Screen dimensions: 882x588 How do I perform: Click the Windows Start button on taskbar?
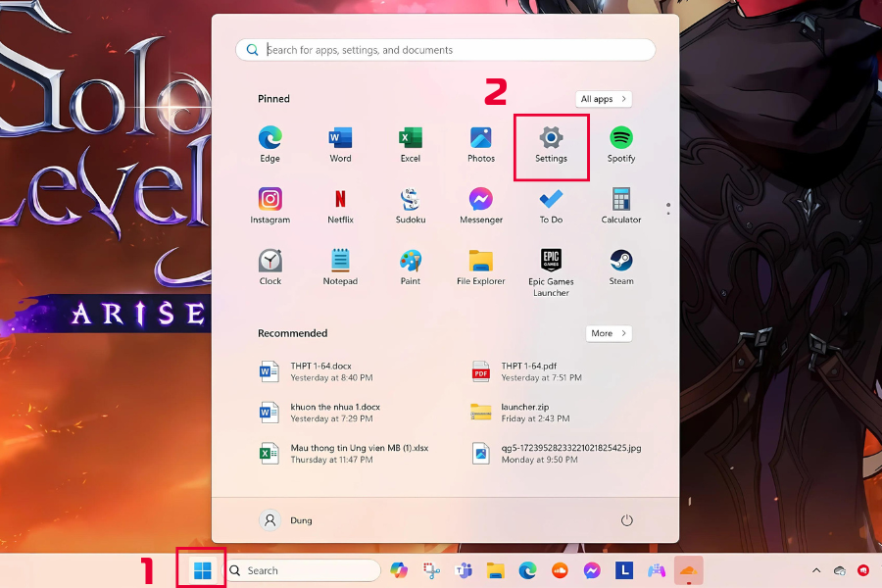[x=202, y=570]
